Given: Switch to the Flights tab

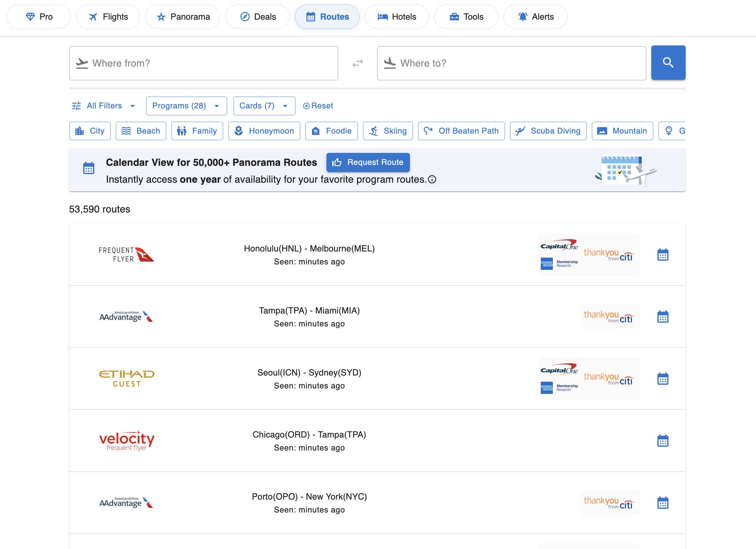Looking at the screenshot, I should click(108, 17).
